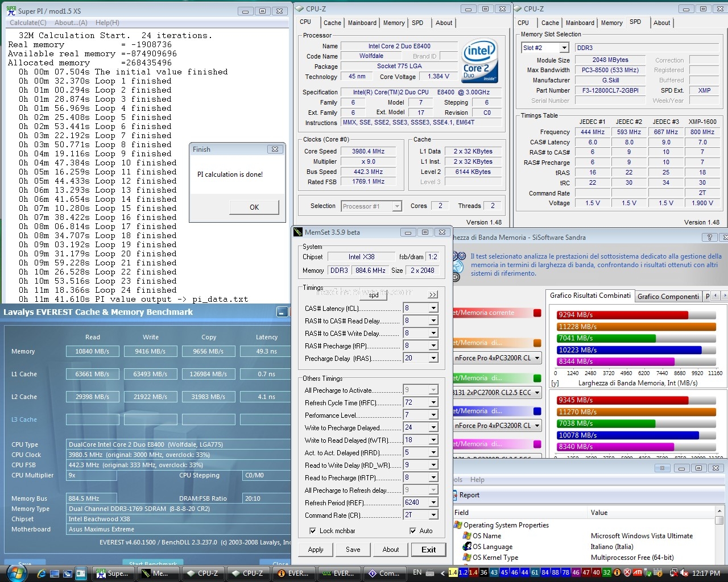Click the EN language bar indicator
This screenshot has width=728, height=582.
pos(417,572)
